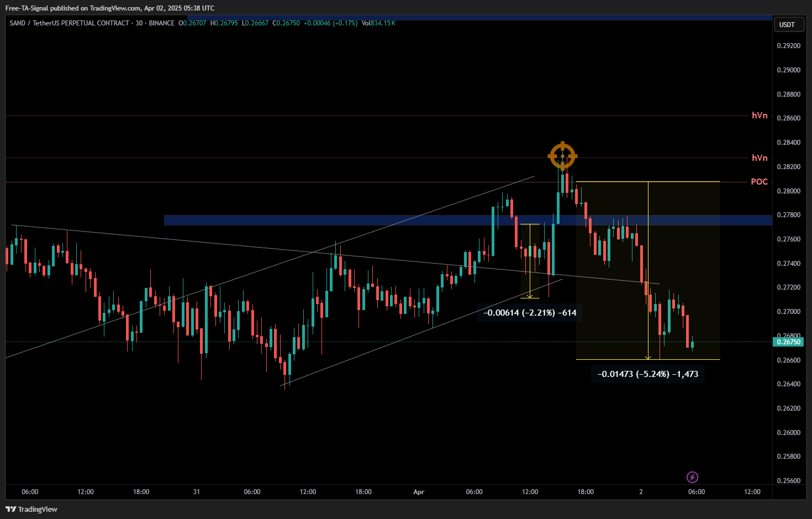Click the SAND / TetherUS PERPETUAL CONTRACT symbol title
The width and height of the screenshot is (812, 519).
click(70, 23)
